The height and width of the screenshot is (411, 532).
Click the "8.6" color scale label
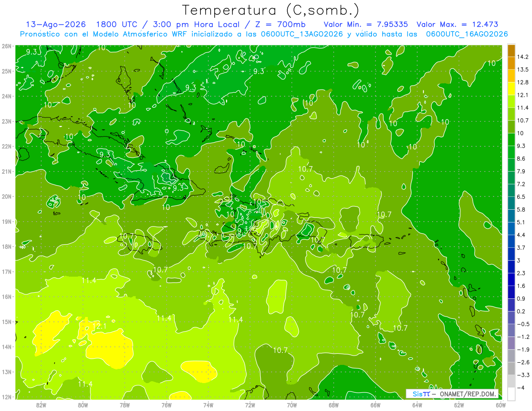(521, 159)
